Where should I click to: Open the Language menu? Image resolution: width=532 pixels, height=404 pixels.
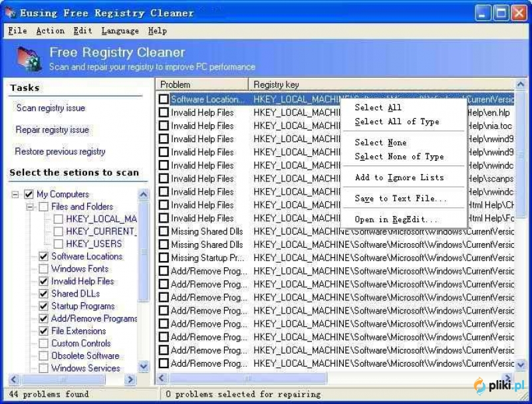pos(120,31)
